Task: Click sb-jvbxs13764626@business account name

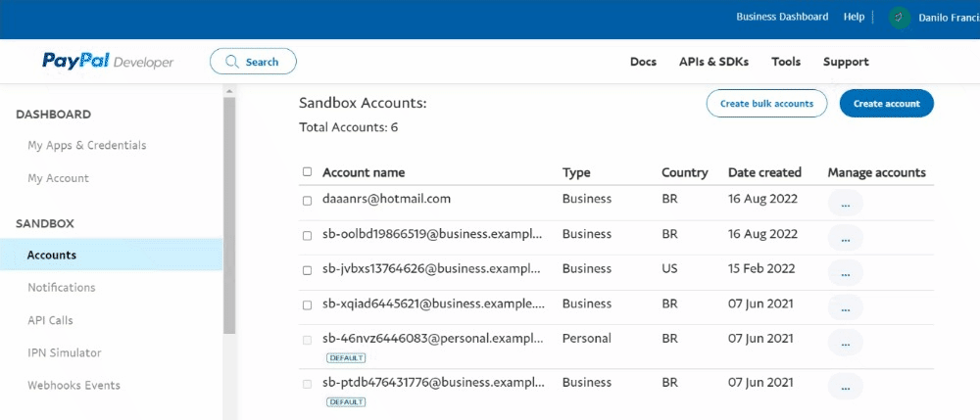Action: click(431, 269)
